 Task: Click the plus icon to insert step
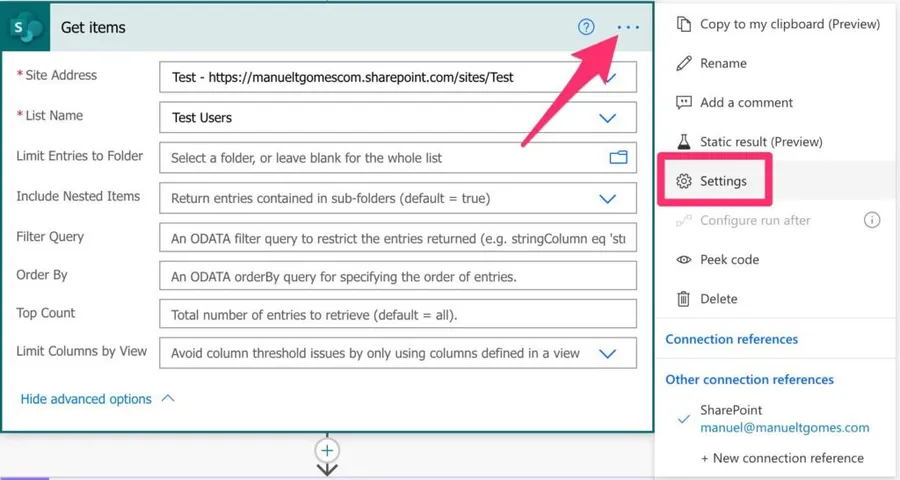click(x=327, y=450)
